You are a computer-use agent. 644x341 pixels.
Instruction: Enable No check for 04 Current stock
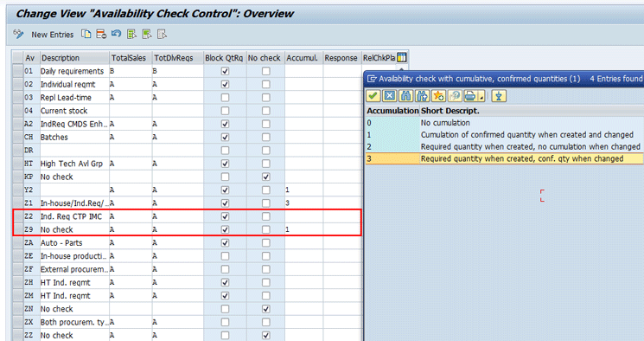pos(265,111)
